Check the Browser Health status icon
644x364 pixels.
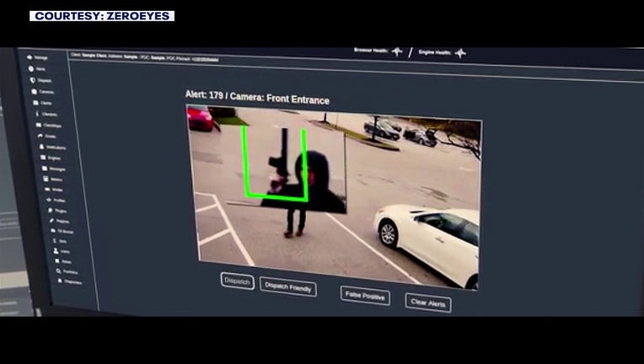397,51
